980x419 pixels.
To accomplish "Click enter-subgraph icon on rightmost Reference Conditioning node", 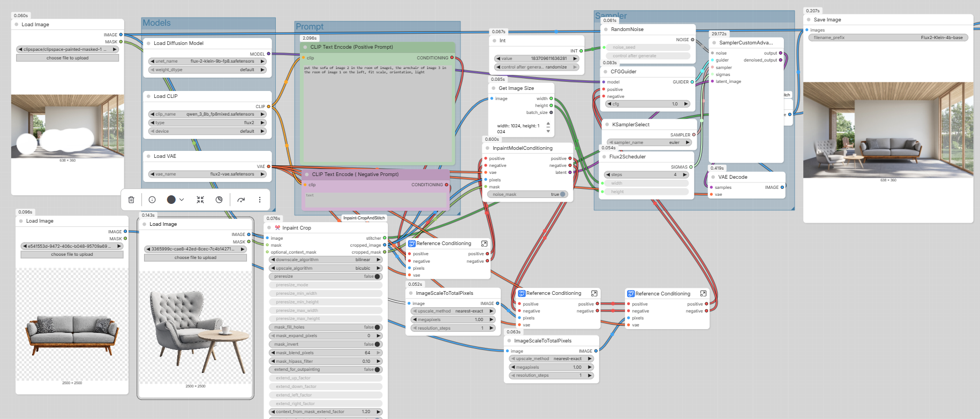I will click(x=703, y=294).
